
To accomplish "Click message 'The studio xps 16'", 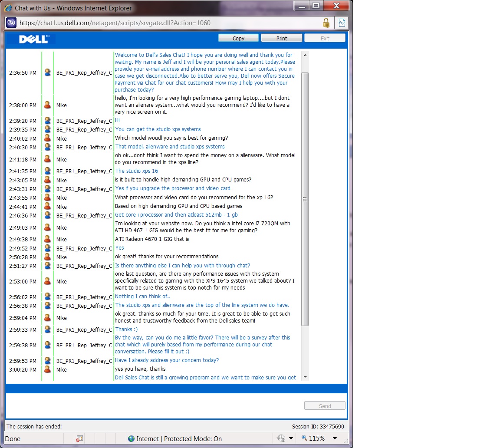I will click(x=136, y=171).
